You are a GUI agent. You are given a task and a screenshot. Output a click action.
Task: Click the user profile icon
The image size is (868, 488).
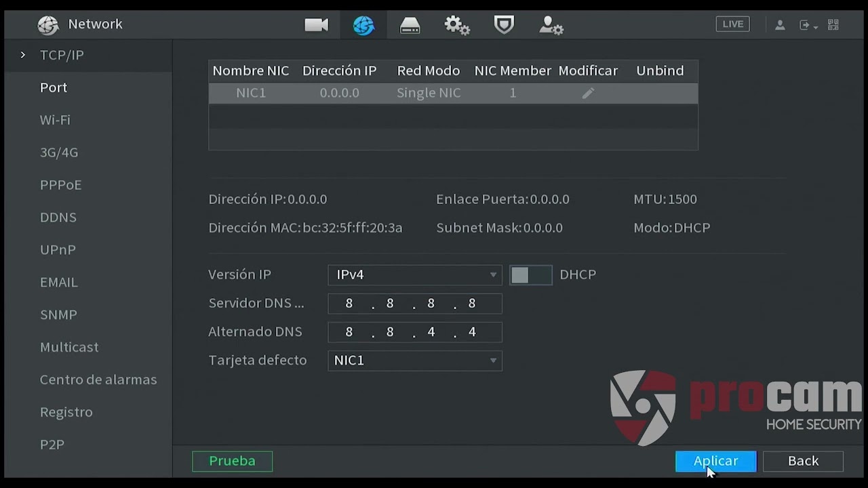(x=780, y=25)
